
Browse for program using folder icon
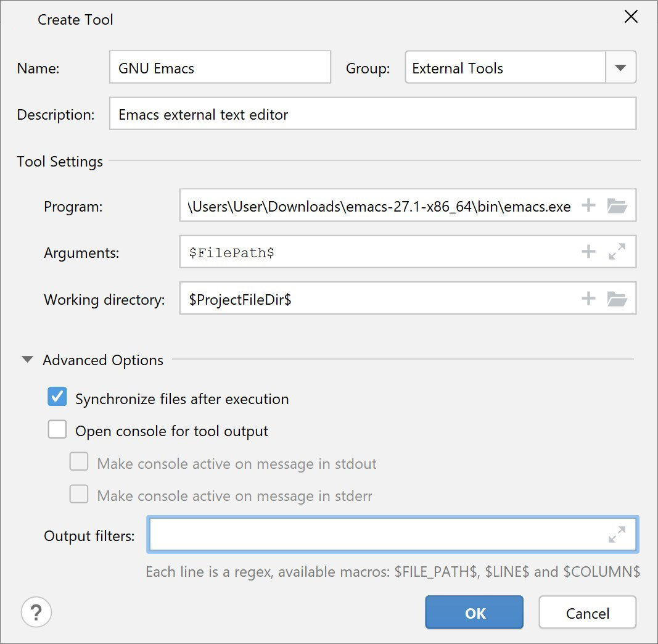[x=617, y=206]
